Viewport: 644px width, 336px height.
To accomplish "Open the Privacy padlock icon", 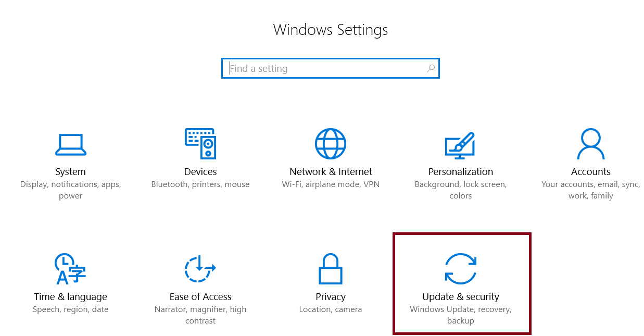I will [331, 268].
